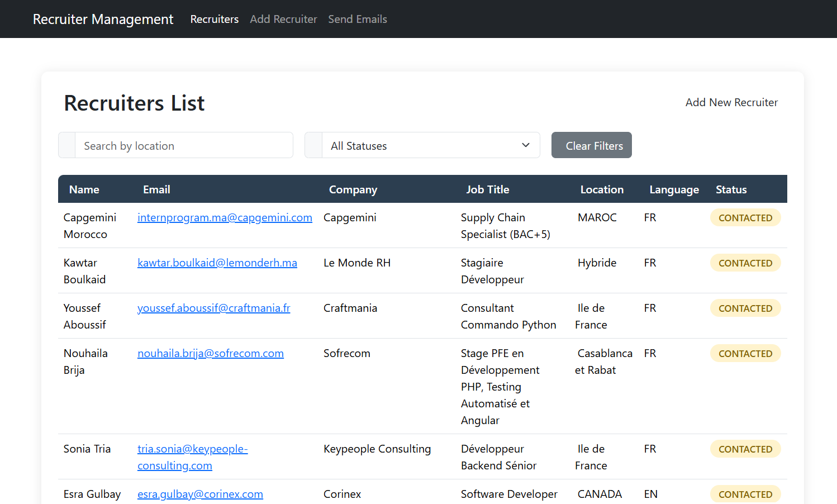Open the Add Recruiter nav item
Image resolution: width=837 pixels, height=504 pixels.
click(283, 19)
